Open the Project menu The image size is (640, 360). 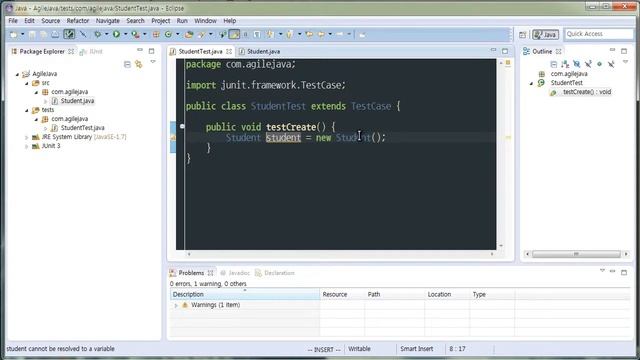(x=160, y=21)
